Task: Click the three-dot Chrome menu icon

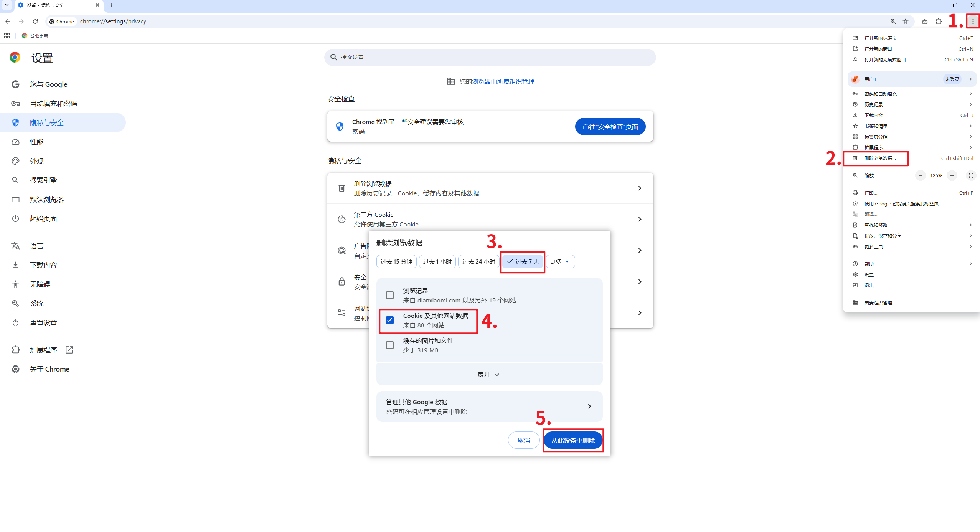Action: point(973,21)
